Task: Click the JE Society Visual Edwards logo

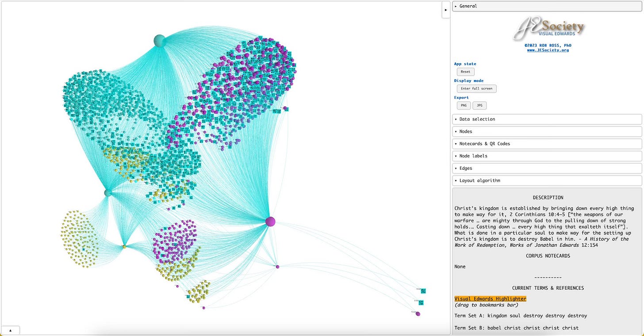Action: tap(548, 29)
